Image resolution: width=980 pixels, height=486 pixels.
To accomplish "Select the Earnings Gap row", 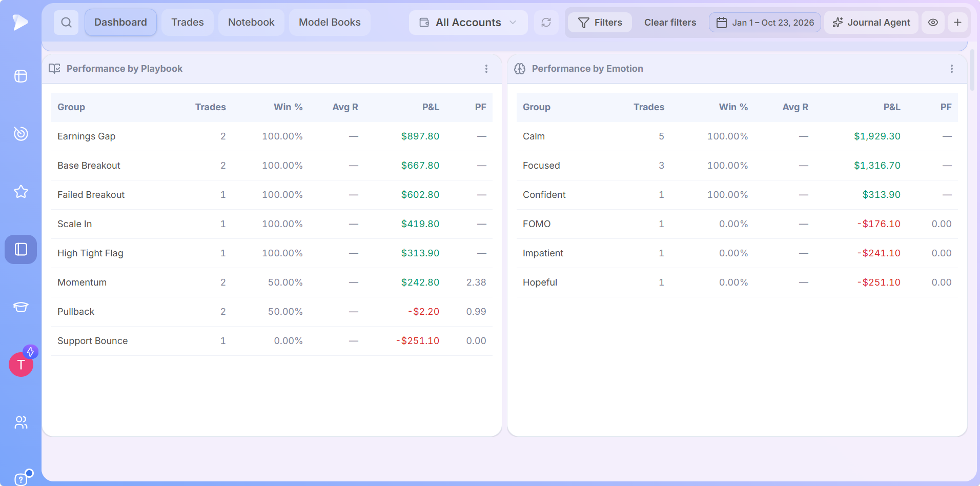I will (272, 136).
